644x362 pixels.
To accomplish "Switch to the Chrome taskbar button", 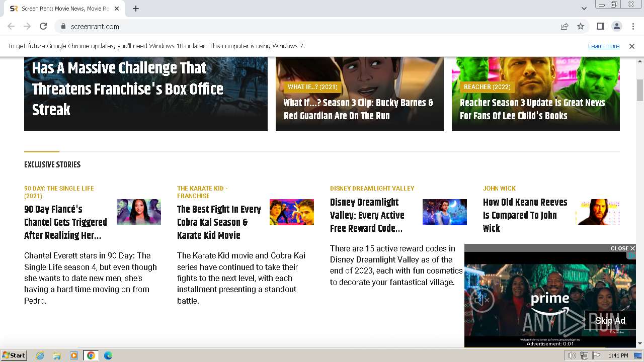I will click(x=91, y=355).
